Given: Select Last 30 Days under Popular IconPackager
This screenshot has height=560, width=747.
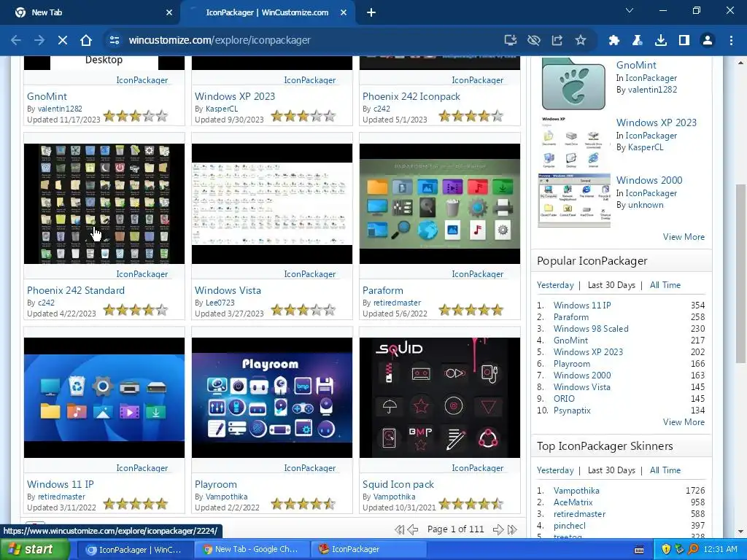Looking at the screenshot, I should [x=611, y=285].
